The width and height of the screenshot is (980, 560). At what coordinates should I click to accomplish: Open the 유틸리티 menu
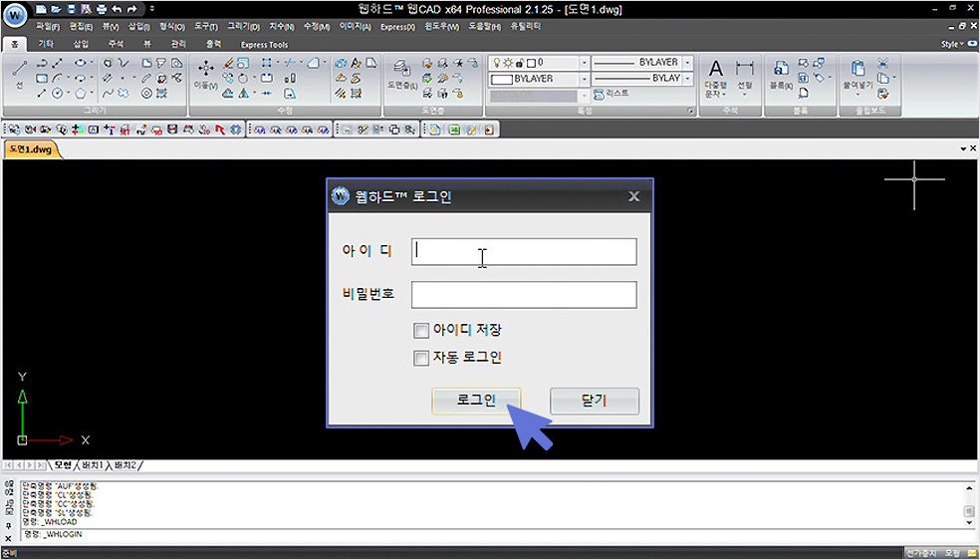[x=526, y=27]
